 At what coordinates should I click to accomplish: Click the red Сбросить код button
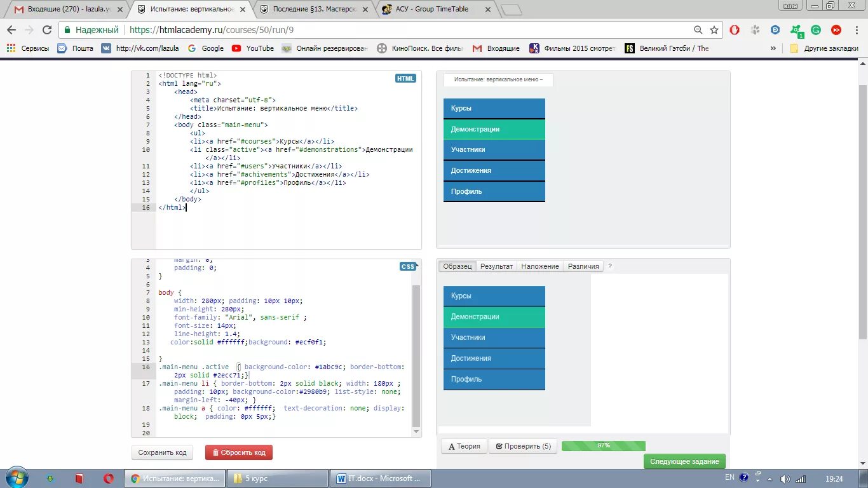click(239, 452)
